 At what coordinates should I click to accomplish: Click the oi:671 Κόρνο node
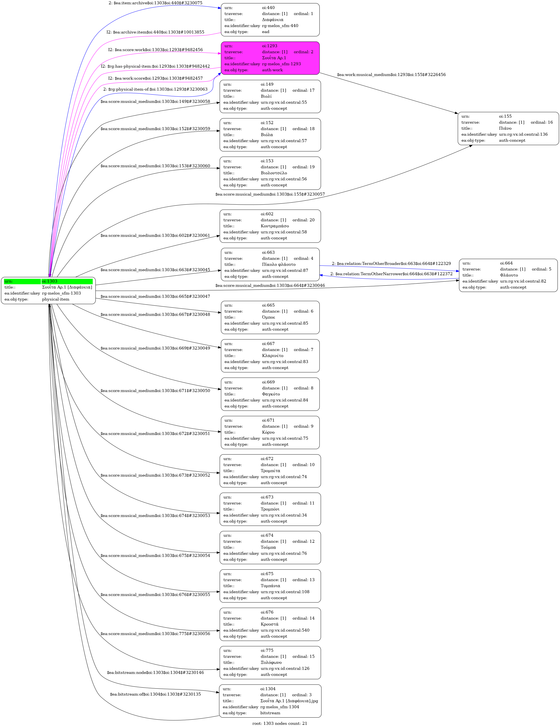tap(270, 432)
